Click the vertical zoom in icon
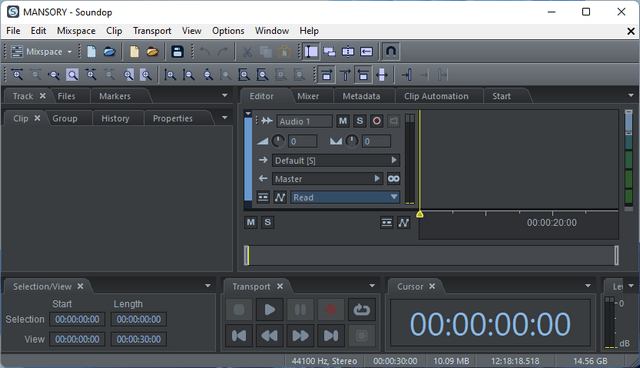The width and height of the screenshot is (640, 368). pyautogui.click(x=170, y=75)
